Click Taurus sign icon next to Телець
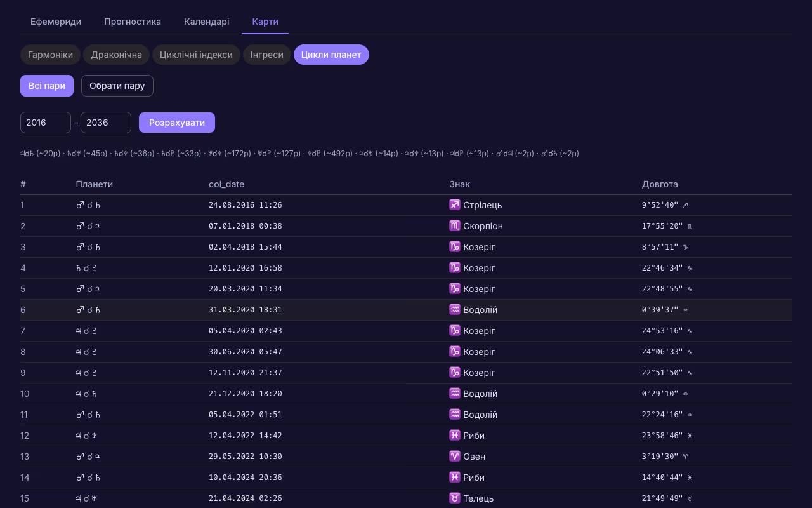 tap(455, 498)
